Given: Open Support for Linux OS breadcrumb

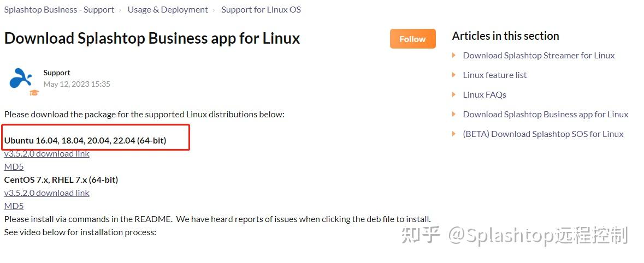Looking at the screenshot, I should coord(261,9).
